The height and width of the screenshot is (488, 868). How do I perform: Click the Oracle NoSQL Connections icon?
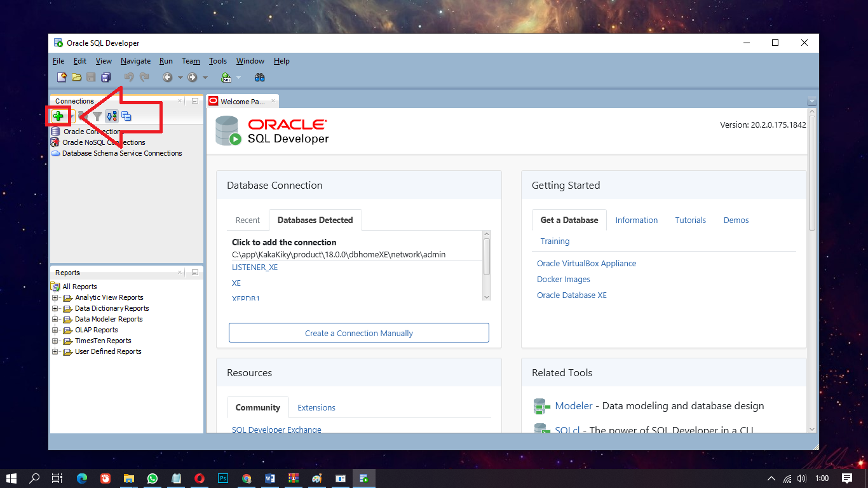coord(55,142)
